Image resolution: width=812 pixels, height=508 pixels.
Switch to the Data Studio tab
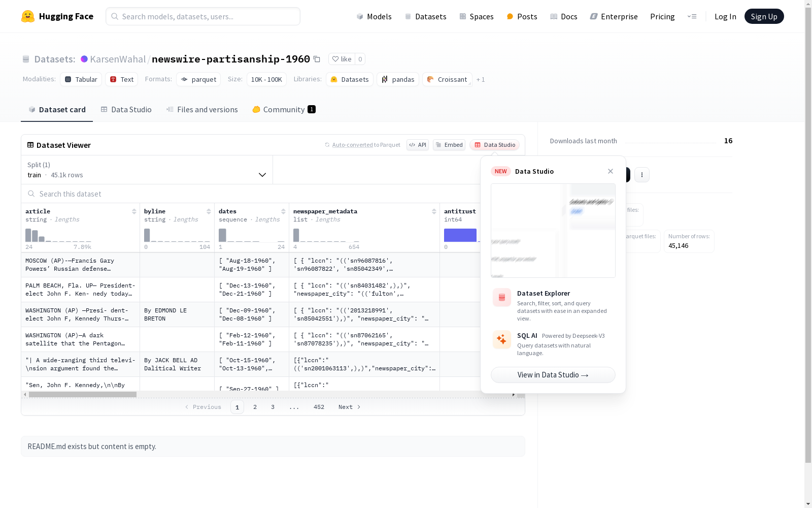pos(126,109)
